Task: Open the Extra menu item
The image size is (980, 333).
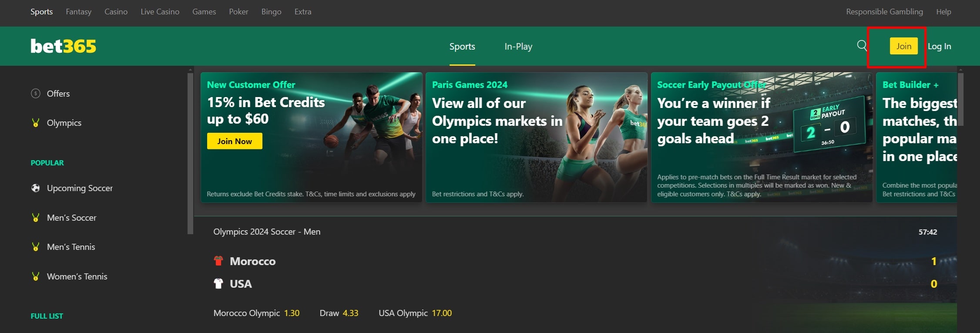Action: coord(303,12)
